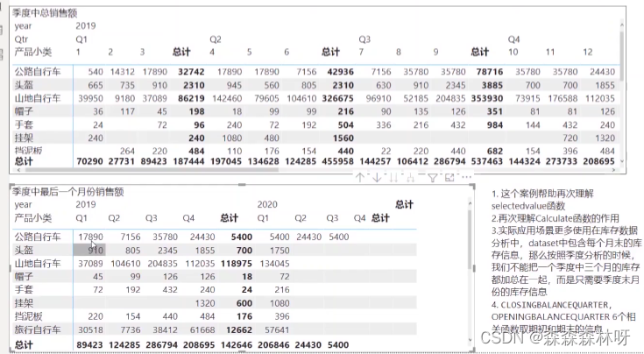Click month 12 column header
This screenshot has width=644, height=354.
(x=587, y=53)
